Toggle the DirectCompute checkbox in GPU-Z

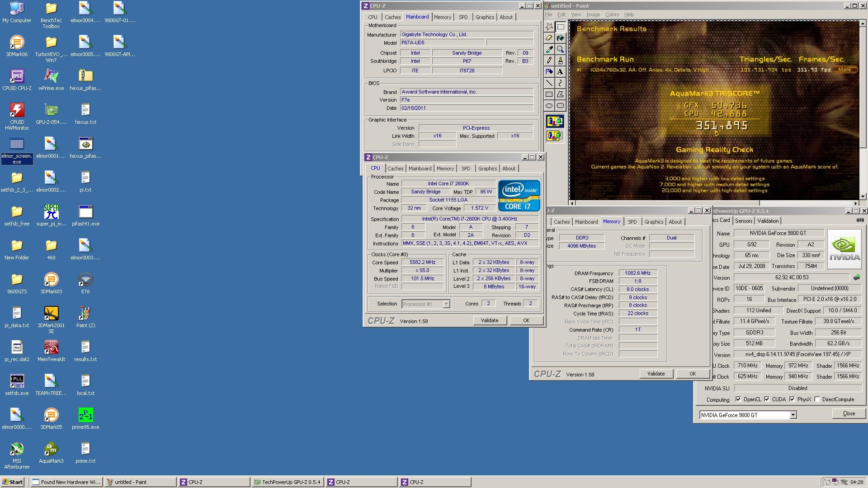click(x=817, y=399)
